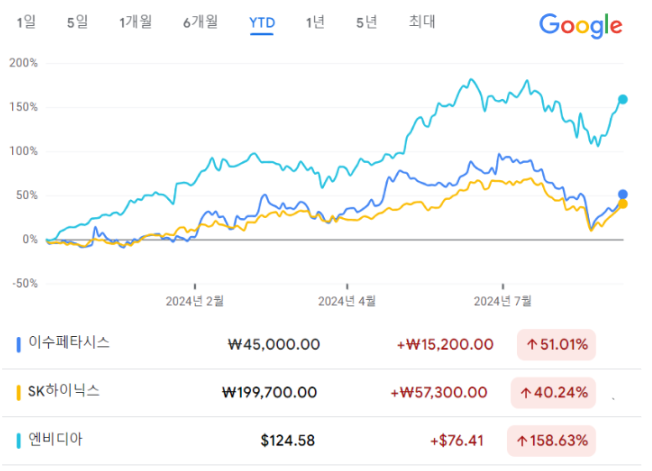Click the 40.24% gain badge

(x=553, y=392)
